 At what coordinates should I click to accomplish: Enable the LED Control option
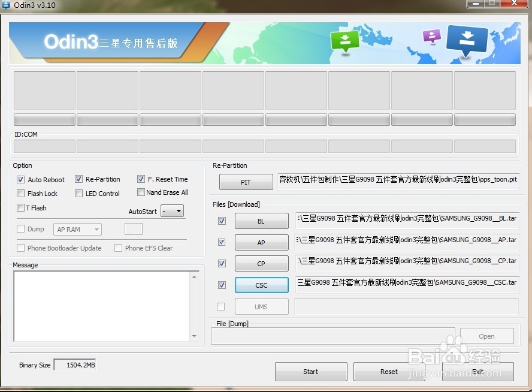coord(78,193)
